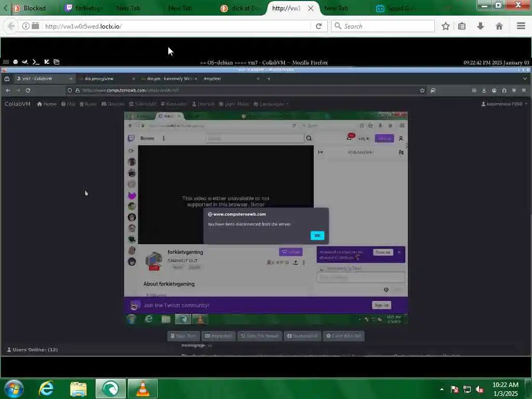
Task: Open the Windows Start menu
Action: [14, 389]
